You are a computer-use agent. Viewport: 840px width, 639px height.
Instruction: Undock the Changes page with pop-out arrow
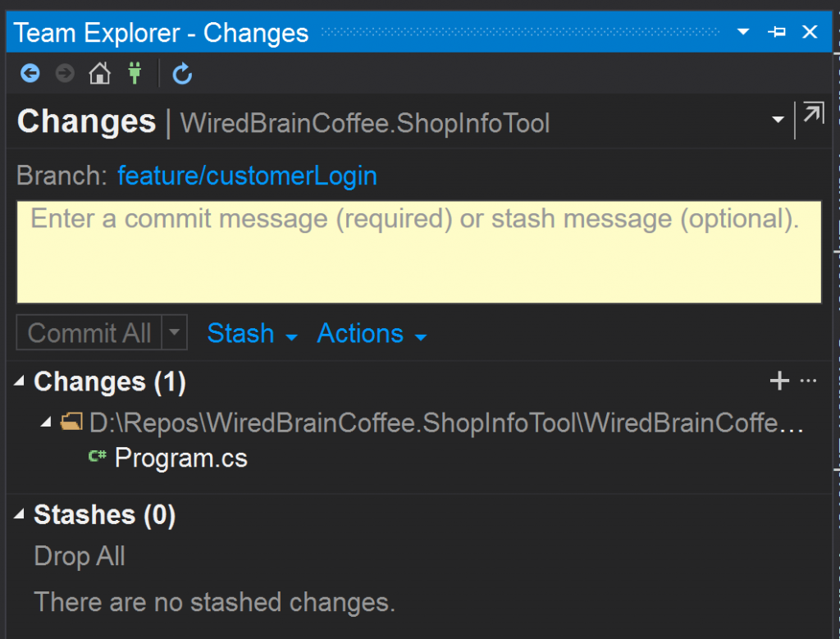[813, 113]
